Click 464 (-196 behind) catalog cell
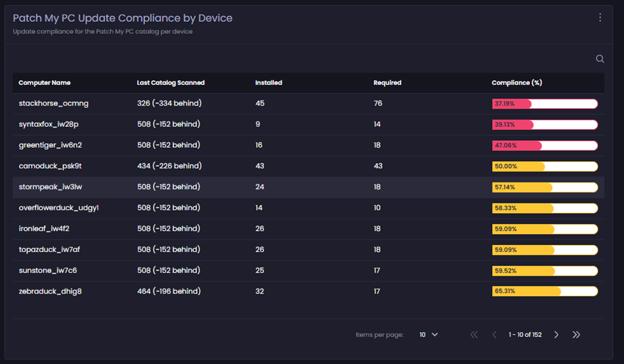624x364 pixels. click(169, 291)
